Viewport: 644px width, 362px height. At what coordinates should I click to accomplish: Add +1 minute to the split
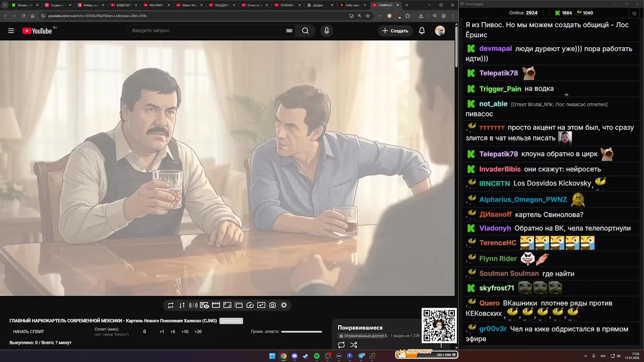coord(162,332)
